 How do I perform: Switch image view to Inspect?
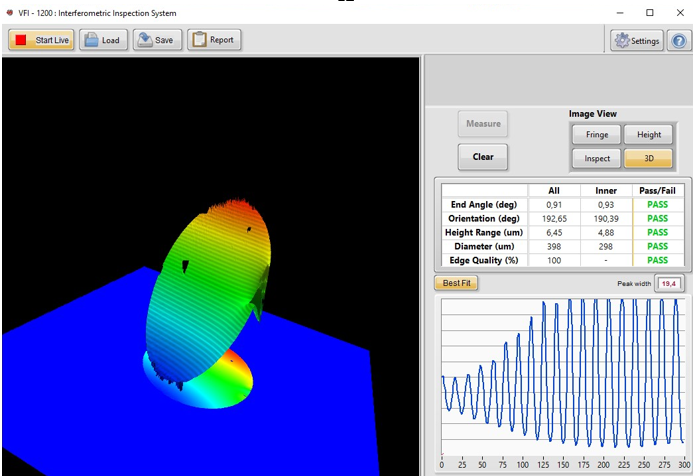click(596, 158)
